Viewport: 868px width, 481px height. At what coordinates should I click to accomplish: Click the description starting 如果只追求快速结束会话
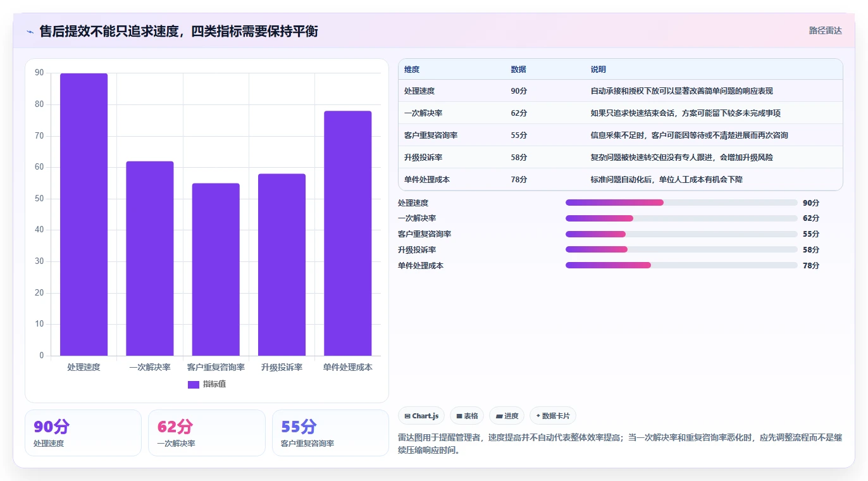[x=686, y=113]
